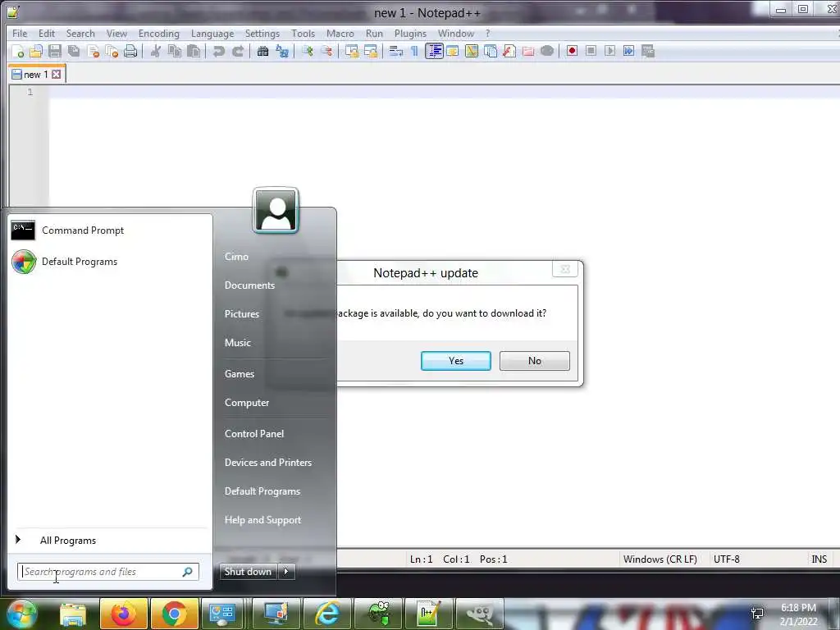Click the Undo arrow icon

tap(218, 52)
